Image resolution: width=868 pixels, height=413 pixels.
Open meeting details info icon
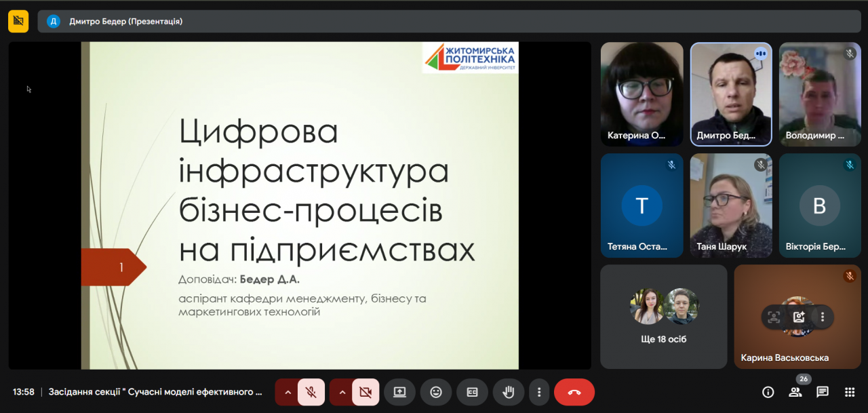pos(768,392)
